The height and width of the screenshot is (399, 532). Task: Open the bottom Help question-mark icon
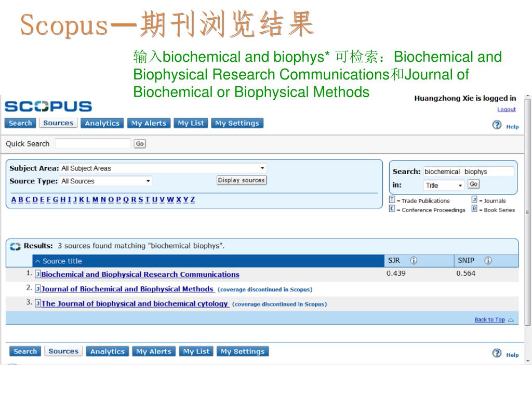point(497,353)
